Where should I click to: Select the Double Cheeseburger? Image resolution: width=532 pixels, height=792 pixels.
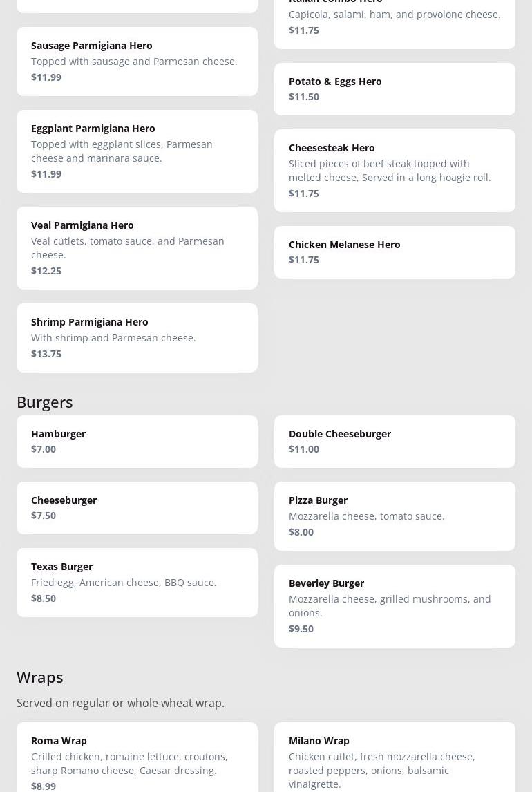(x=395, y=442)
